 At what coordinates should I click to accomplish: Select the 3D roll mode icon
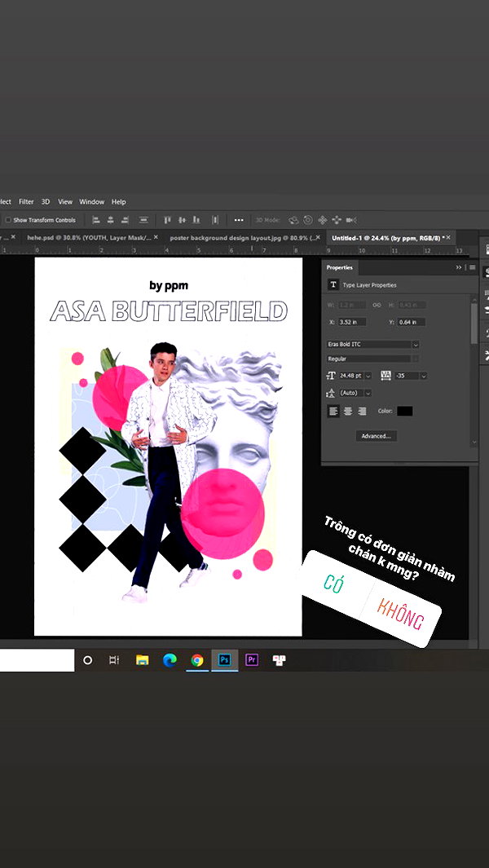(x=308, y=220)
